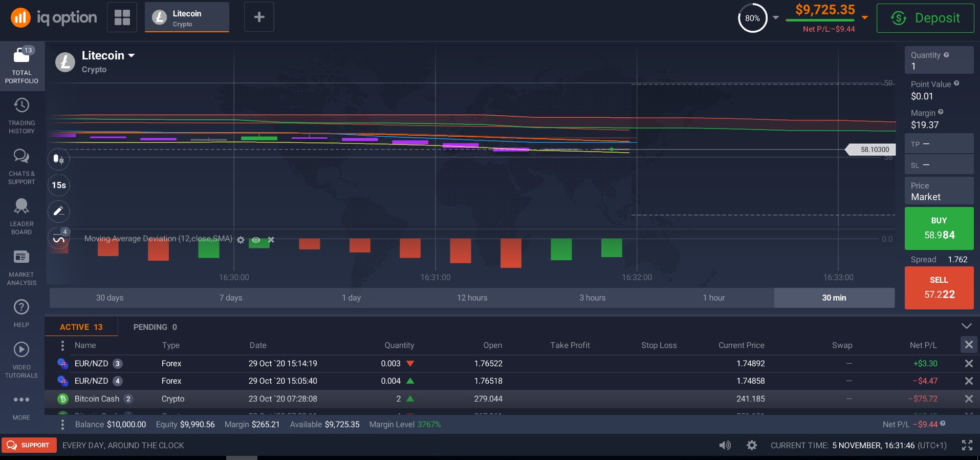Set Stop Loss SL field
This screenshot has height=460, width=980.
pos(939,165)
